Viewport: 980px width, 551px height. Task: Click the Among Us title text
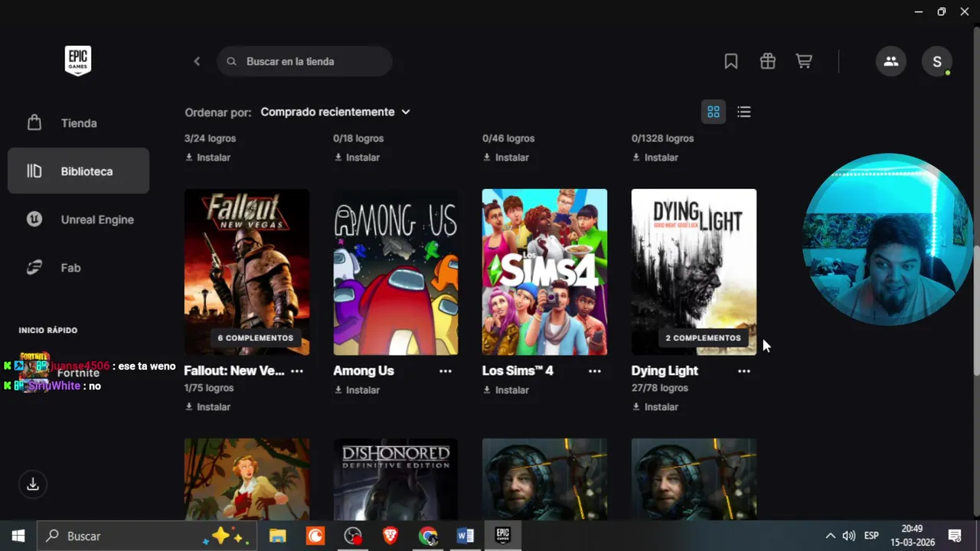click(x=364, y=370)
